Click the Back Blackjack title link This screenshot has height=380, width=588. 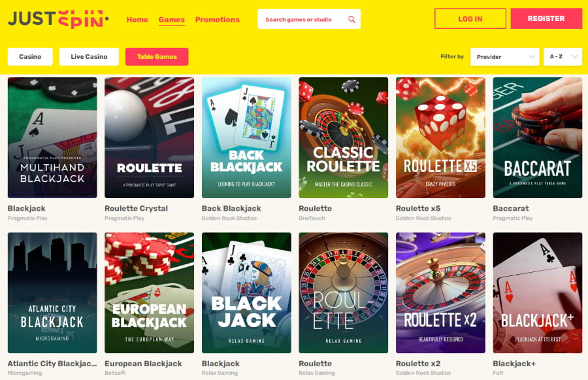coord(231,209)
